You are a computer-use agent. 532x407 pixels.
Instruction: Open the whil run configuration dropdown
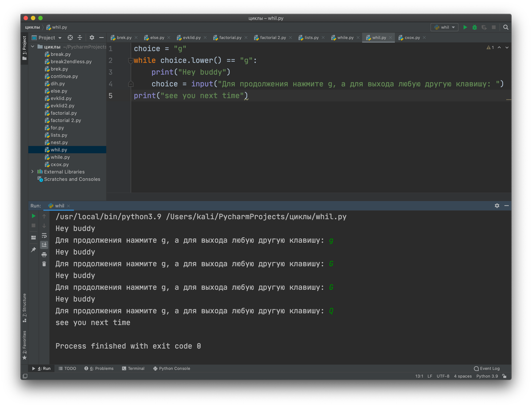444,27
